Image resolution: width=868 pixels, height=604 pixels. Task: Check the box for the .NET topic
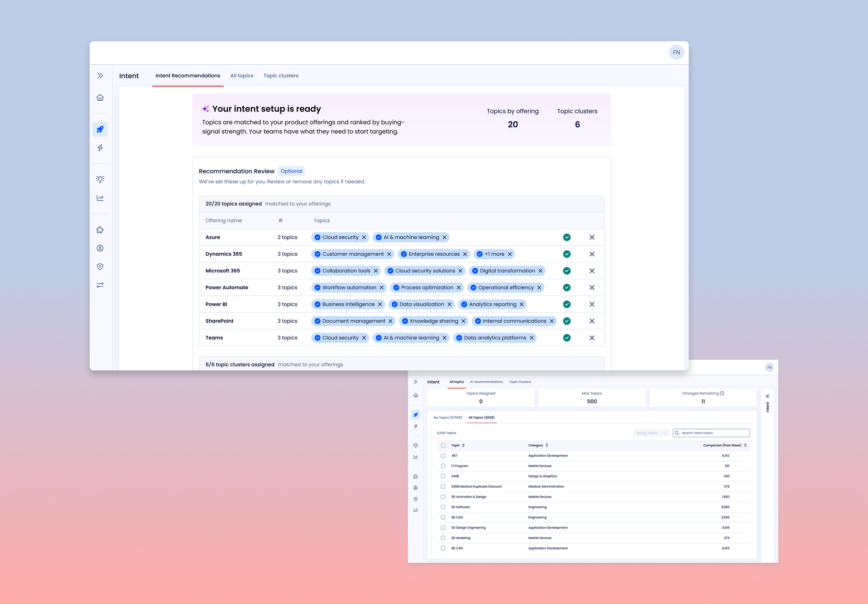(x=443, y=455)
